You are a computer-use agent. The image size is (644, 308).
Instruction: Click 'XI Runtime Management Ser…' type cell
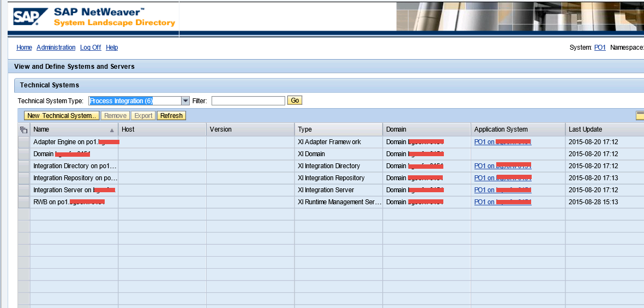339,202
